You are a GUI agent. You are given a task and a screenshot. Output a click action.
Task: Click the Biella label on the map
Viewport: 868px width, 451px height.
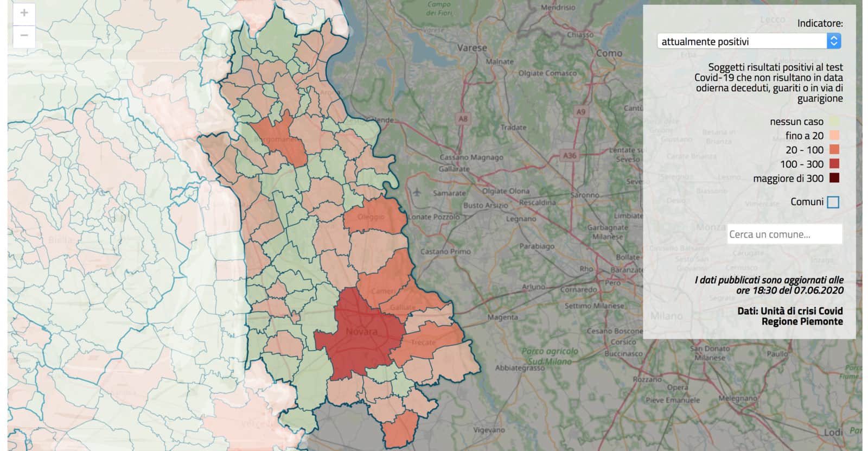pyautogui.click(x=60, y=239)
